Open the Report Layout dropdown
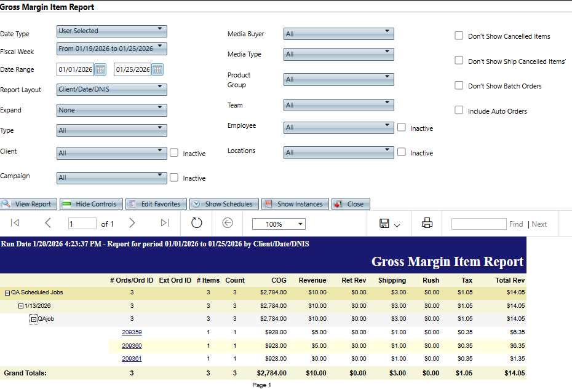 tap(111, 90)
